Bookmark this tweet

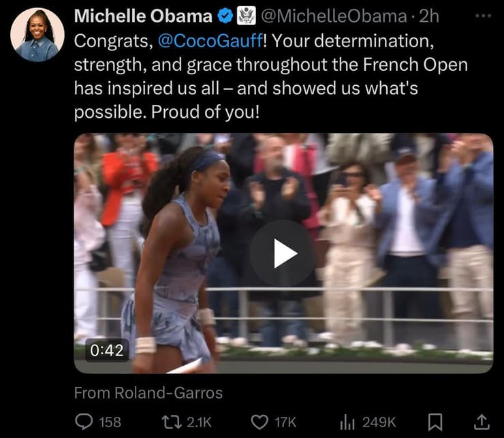pos(435,422)
